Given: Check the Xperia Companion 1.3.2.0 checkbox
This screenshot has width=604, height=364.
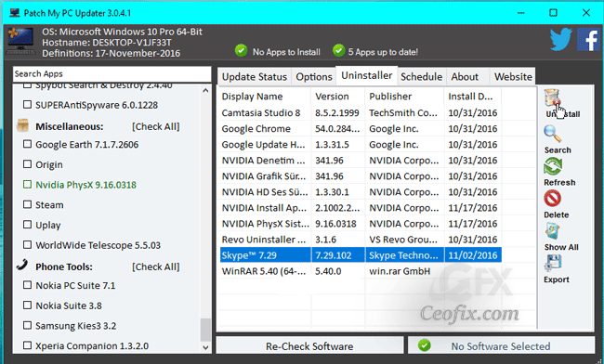Looking at the screenshot, I should coord(27,345).
